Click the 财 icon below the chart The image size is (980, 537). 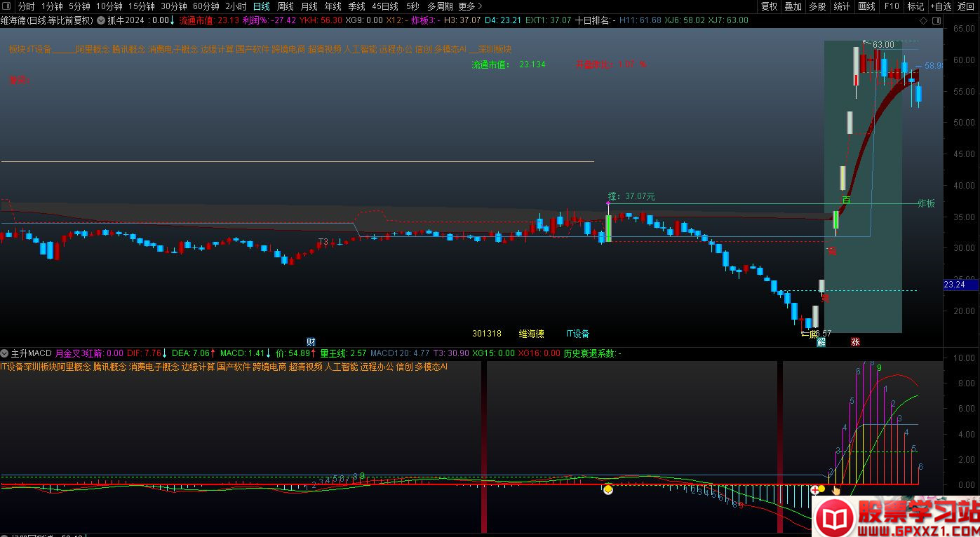tap(311, 341)
